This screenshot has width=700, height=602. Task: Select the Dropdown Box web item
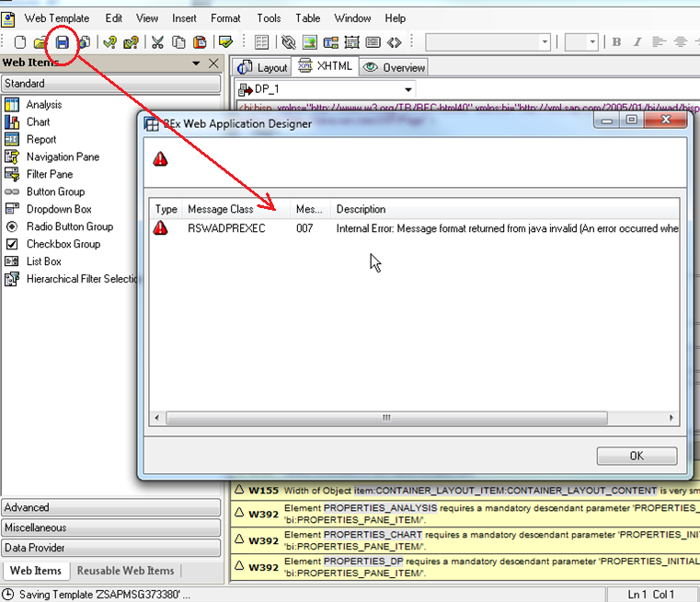click(48, 209)
